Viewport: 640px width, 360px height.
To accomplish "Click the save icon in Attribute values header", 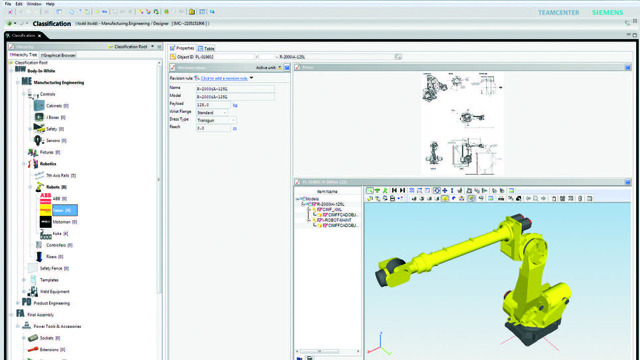I will 287,67.
